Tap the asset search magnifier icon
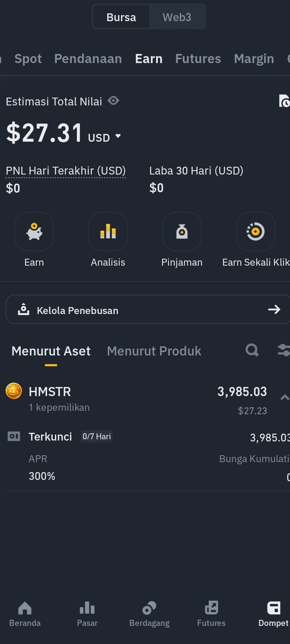This screenshot has height=644, width=290. [252, 350]
